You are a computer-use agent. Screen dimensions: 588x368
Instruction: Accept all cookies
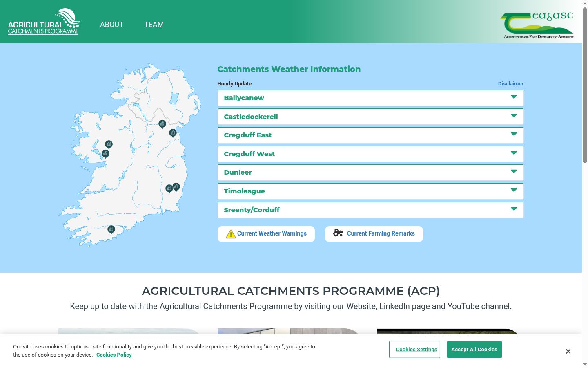[x=474, y=350]
